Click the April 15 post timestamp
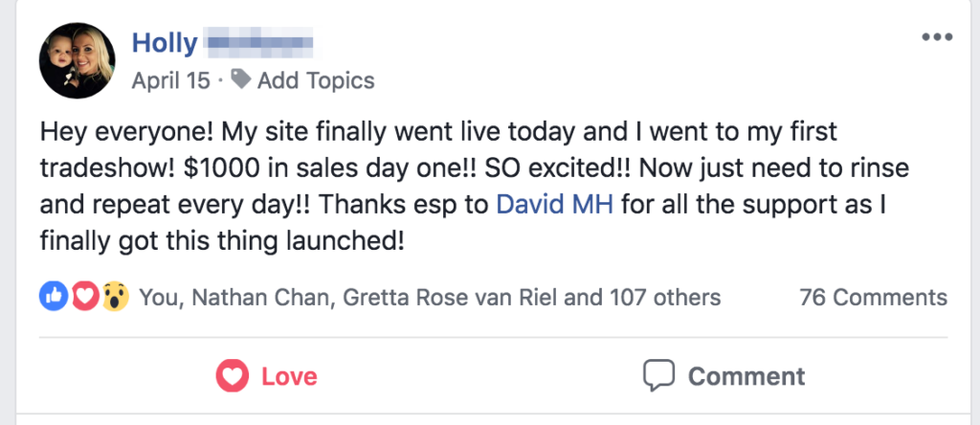 pyautogui.click(x=170, y=80)
